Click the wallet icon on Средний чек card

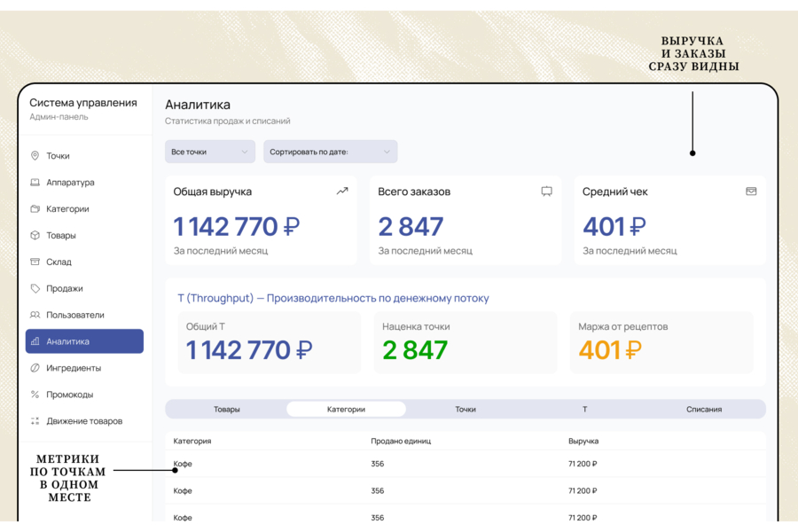(751, 191)
